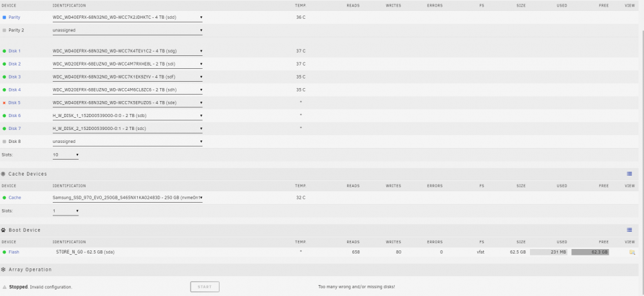Screen dimensions: 644x296
Task: Change array Slots dropdown showing 10
Action: [65, 155]
